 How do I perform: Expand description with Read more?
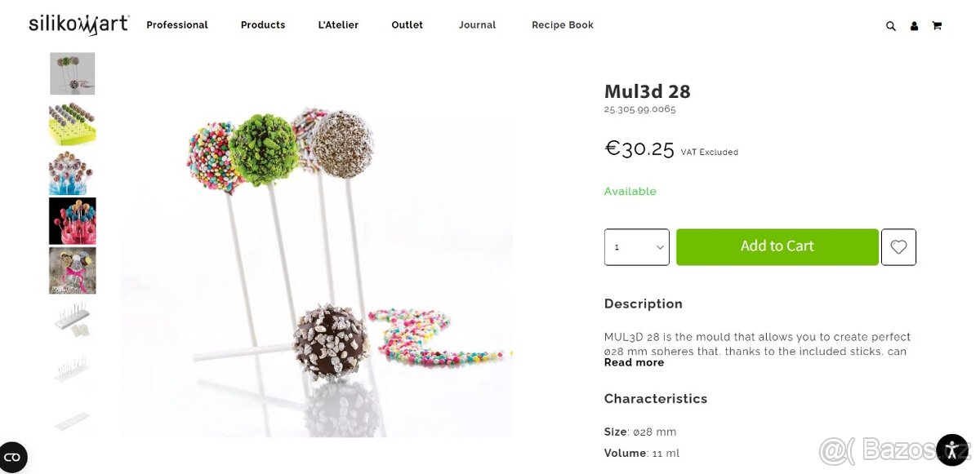[x=634, y=363]
